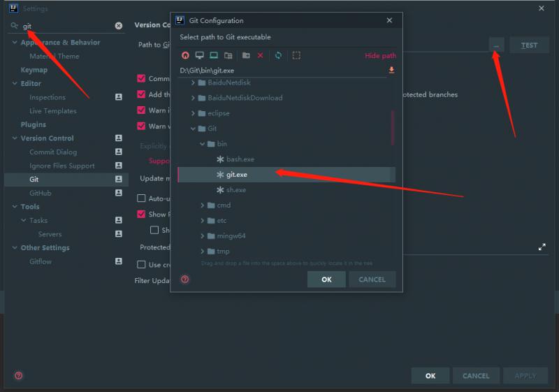Clear the git search field with the X icon

(x=119, y=26)
